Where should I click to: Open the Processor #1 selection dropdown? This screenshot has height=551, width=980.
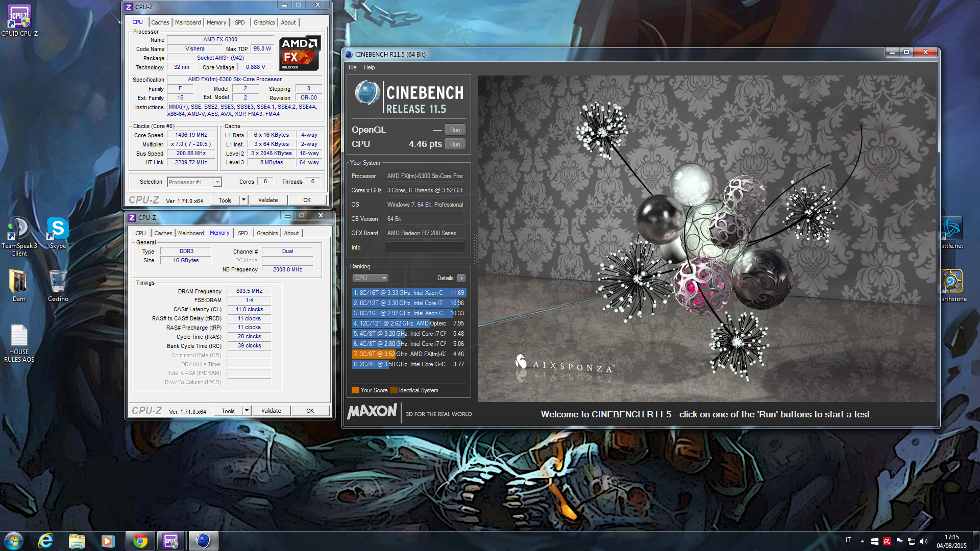click(x=194, y=182)
